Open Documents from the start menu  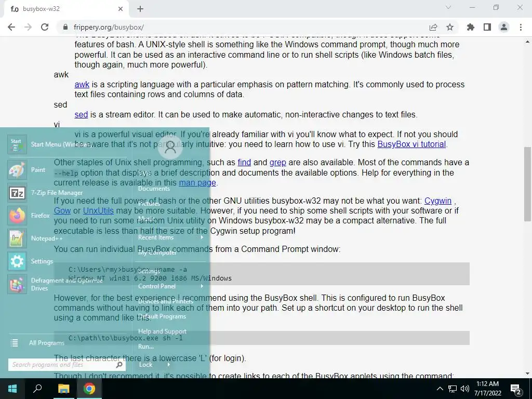tap(154, 189)
